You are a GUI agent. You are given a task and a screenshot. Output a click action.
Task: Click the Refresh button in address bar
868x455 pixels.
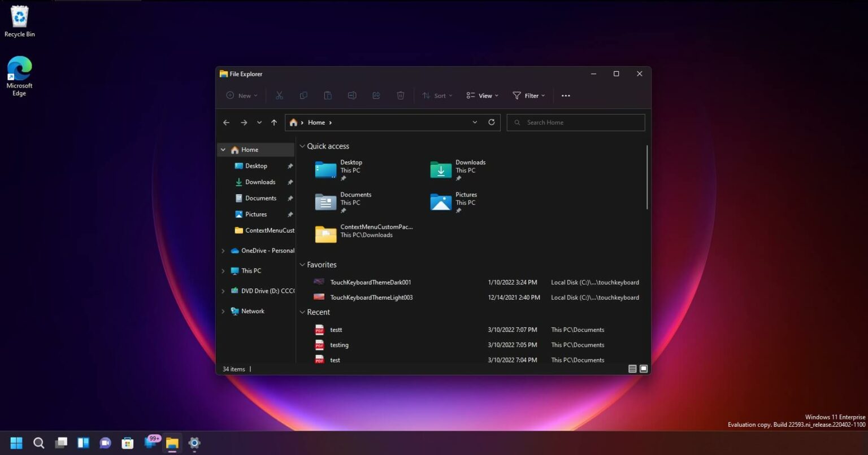click(491, 123)
